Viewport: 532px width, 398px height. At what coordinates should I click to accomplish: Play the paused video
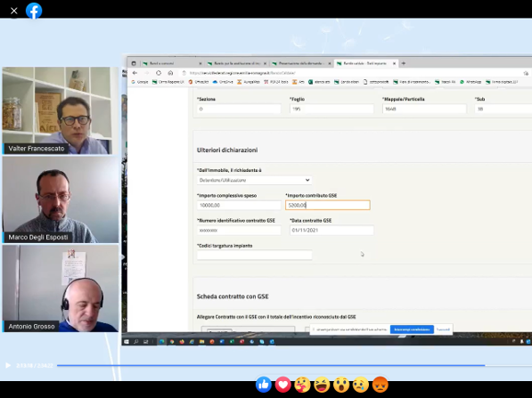pos(8,365)
